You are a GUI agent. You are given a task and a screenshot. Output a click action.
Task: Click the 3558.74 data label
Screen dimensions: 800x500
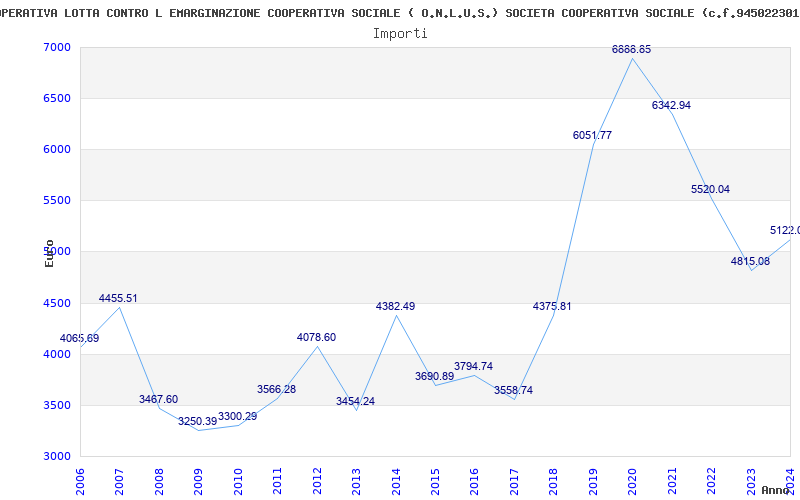[513, 390]
